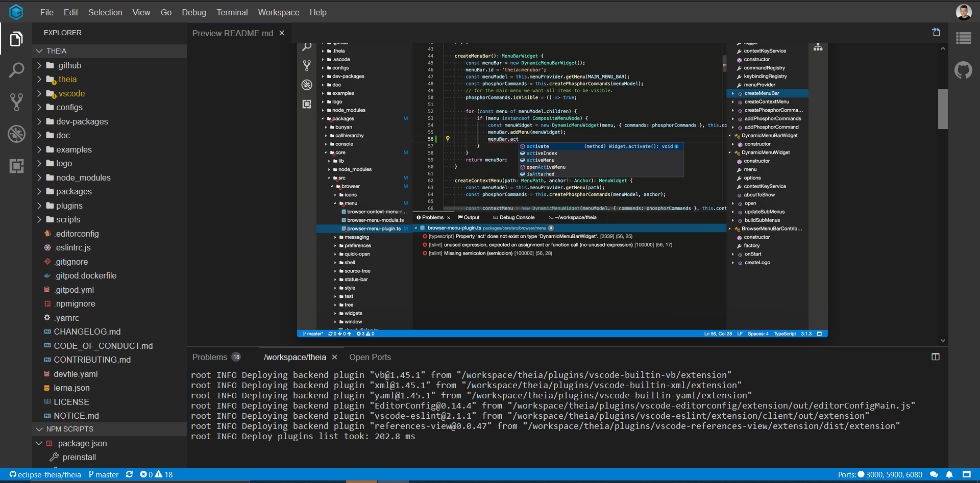Open the Explorer view in activity bar
Viewport: 980px width, 483px height.
coord(16,39)
